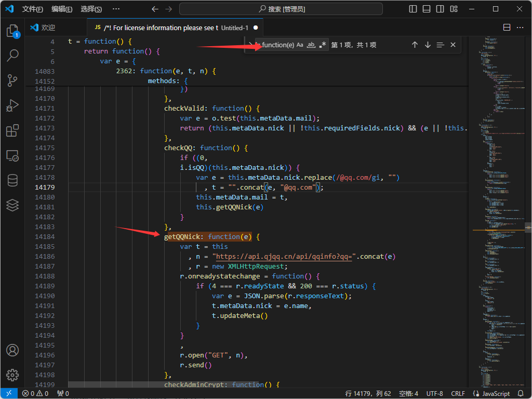Go to next match in find widget

428,45
